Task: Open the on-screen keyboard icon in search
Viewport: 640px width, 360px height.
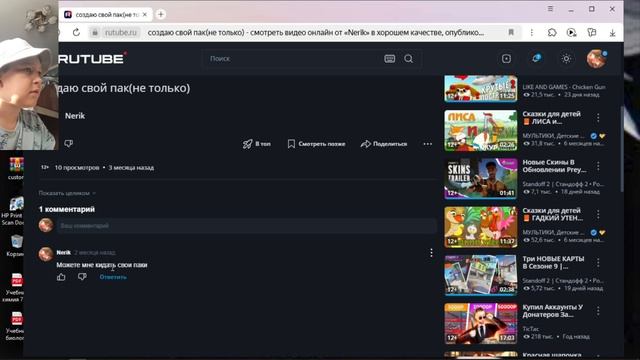Action: pos(389,59)
